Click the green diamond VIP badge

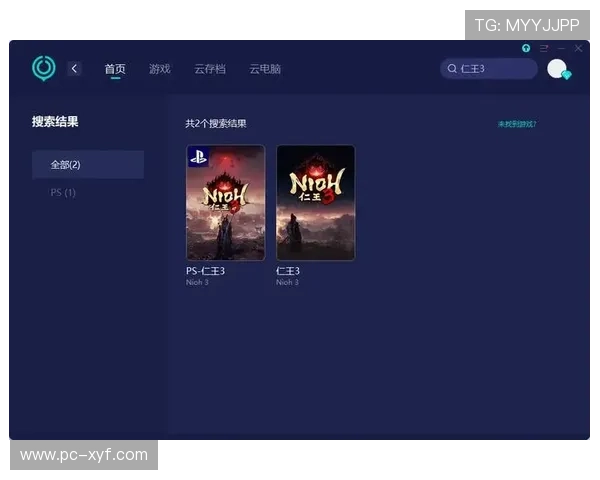click(567, 75)
